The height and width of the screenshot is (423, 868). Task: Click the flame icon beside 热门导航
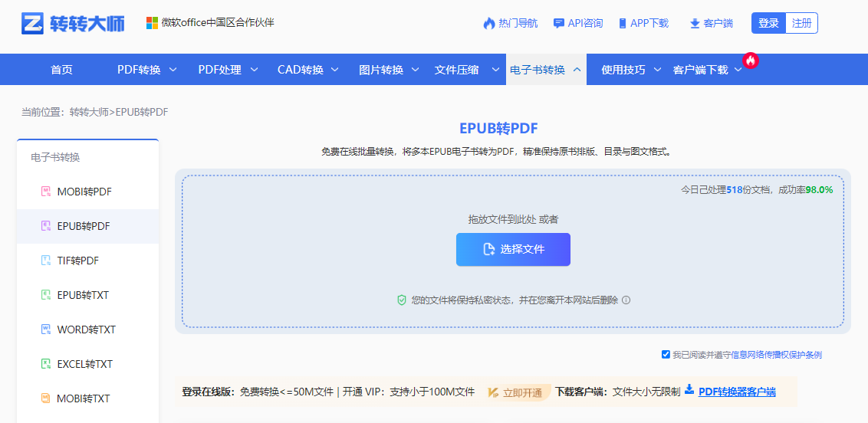pyautogui.click(x=488, y=23)
